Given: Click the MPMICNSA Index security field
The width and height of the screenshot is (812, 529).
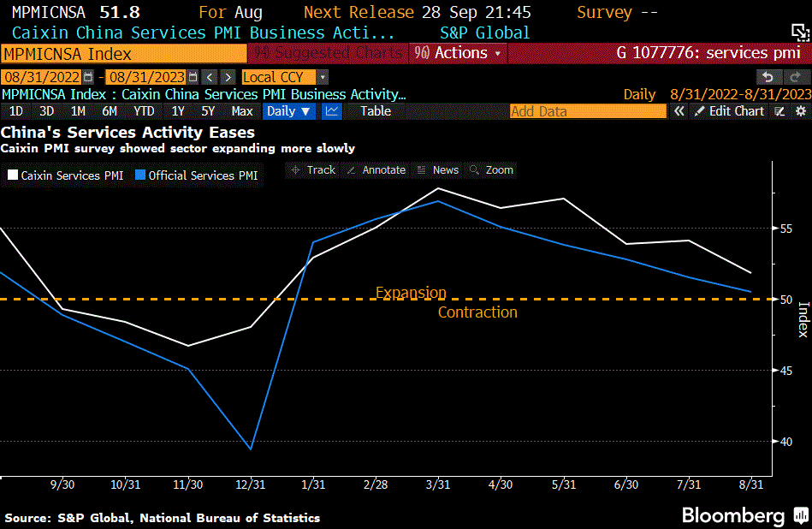Looking at the screenshot, I should 123,54.
